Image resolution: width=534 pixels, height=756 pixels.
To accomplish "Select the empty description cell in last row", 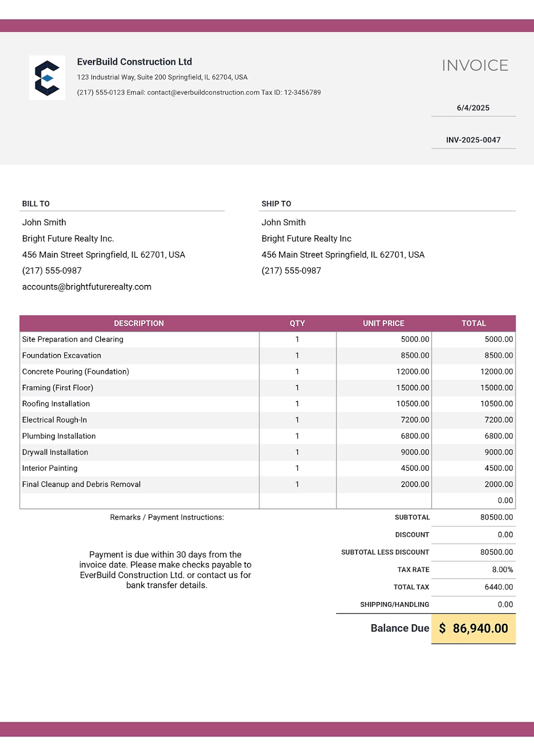I will coord(139,501).
